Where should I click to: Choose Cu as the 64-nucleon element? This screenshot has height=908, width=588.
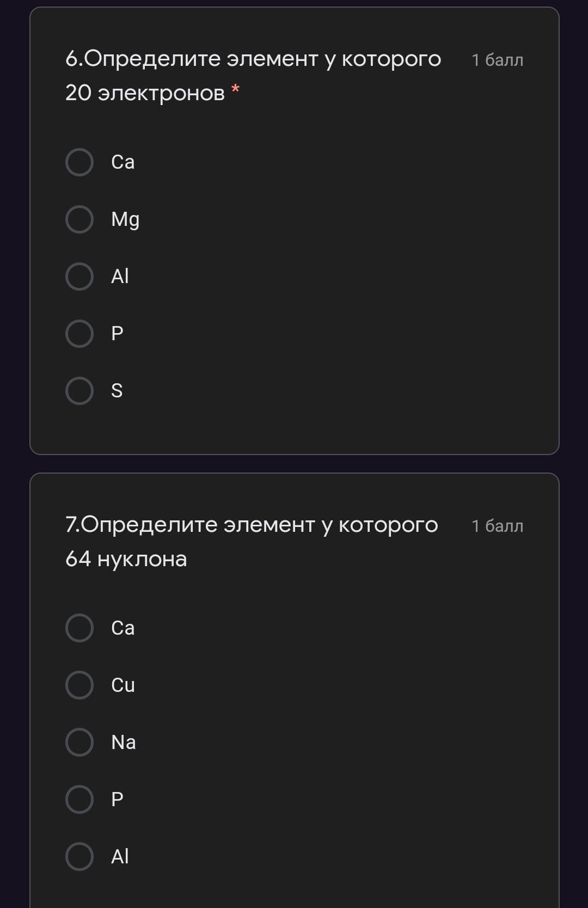[79, 685]
